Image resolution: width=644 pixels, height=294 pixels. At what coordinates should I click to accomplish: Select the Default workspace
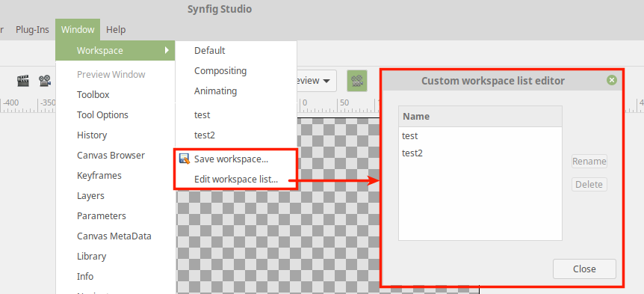coord(209,51)
